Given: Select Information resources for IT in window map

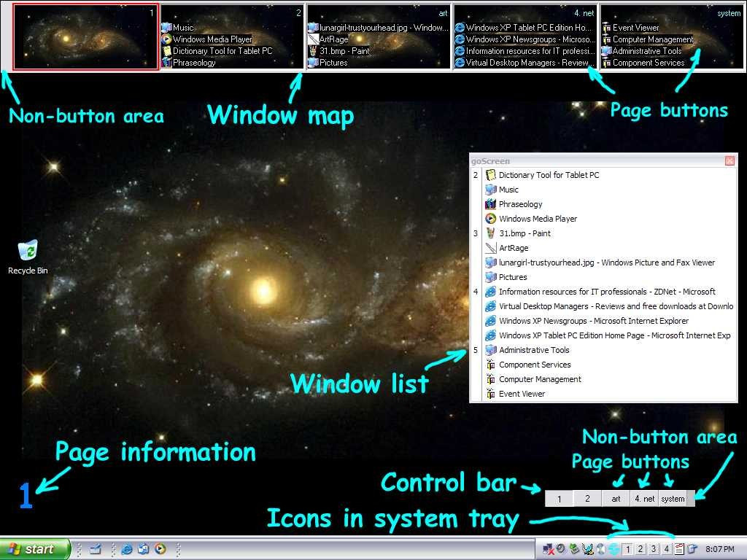Looking at the screenshot, I should point(525,51).
